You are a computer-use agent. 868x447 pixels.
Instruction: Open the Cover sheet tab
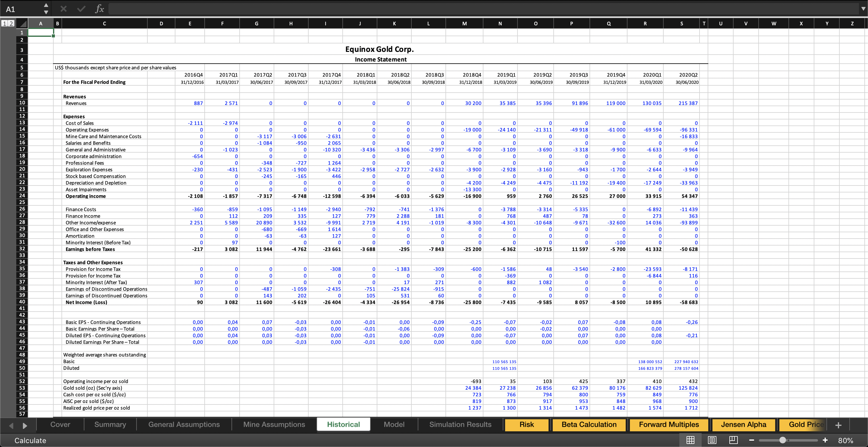click(60, 424)
